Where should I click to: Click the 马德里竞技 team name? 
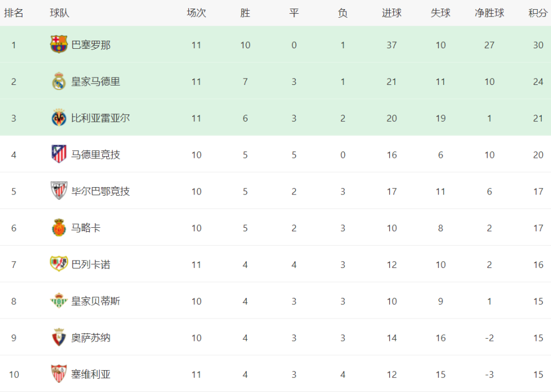coord(96,154)
